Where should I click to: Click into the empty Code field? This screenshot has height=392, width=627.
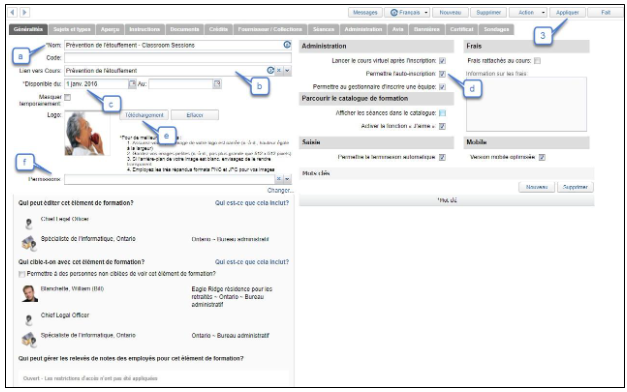tap(178, 58)
